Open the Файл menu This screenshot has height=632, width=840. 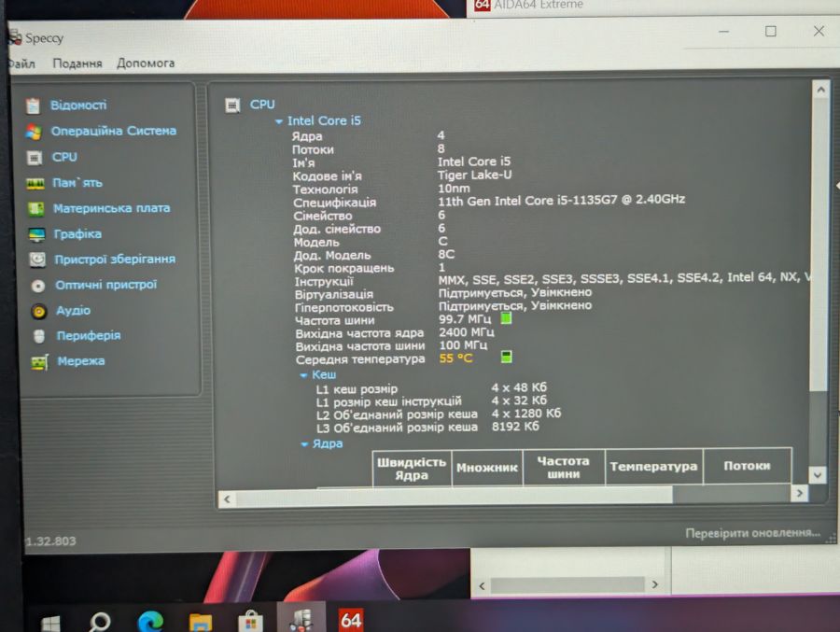(x=21, y=63)
